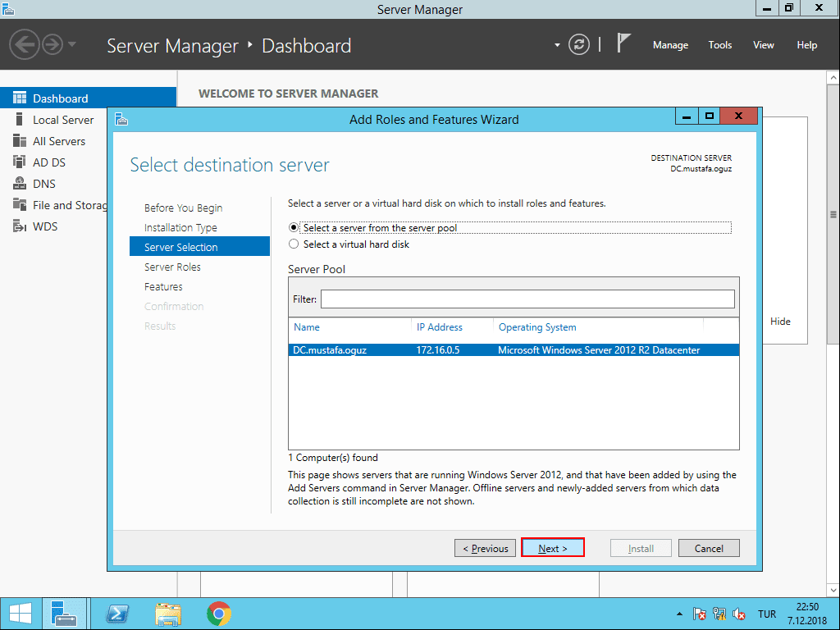Viewport: 840px width, 630px height.
Task: Open the Windows Start button
Action: coord(20,614)
